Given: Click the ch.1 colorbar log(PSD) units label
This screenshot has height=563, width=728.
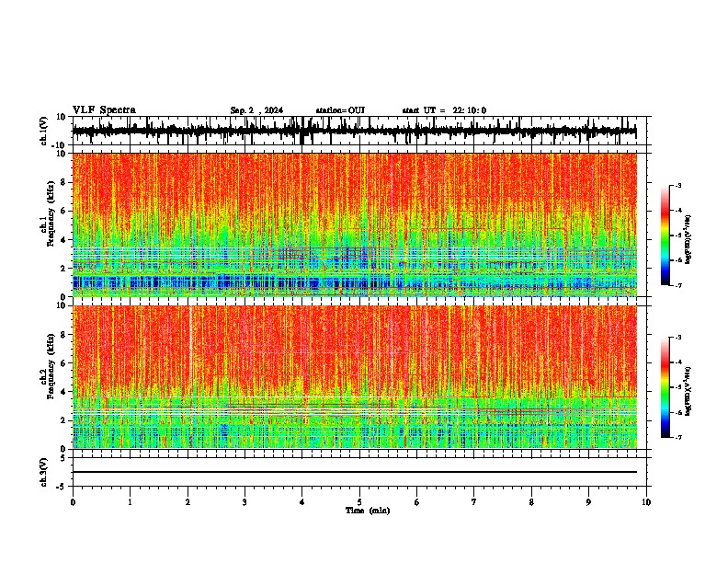Looking at the screenshot, I should click(688, 239).
